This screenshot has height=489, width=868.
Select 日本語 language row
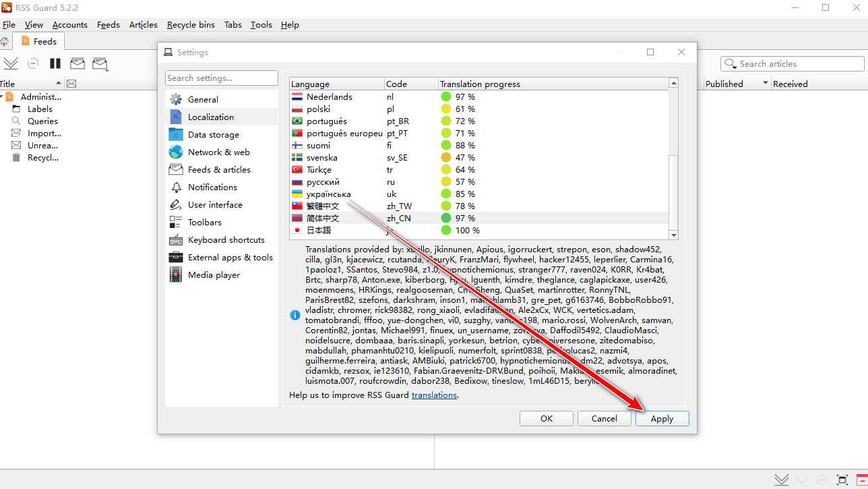click(x=479, y=230)
